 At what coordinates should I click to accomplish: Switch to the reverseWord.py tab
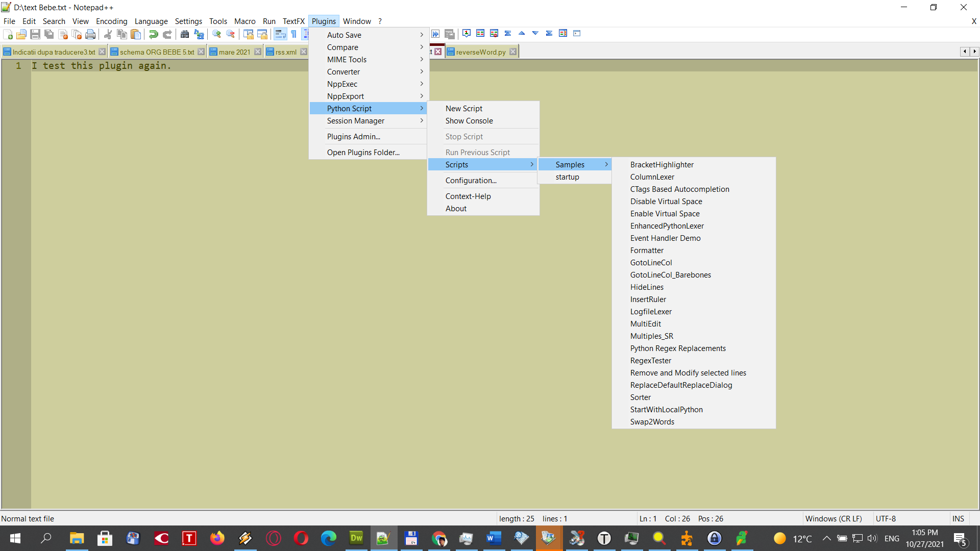(481, 52)
